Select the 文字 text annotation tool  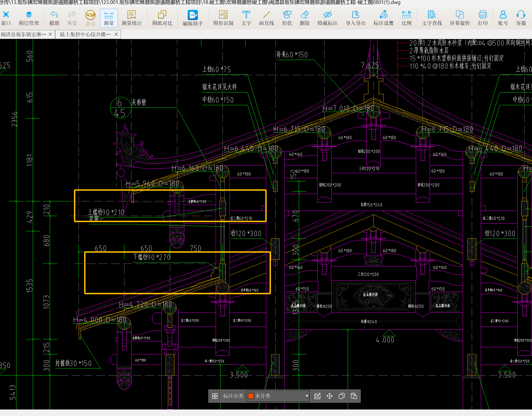click(246, 18)
